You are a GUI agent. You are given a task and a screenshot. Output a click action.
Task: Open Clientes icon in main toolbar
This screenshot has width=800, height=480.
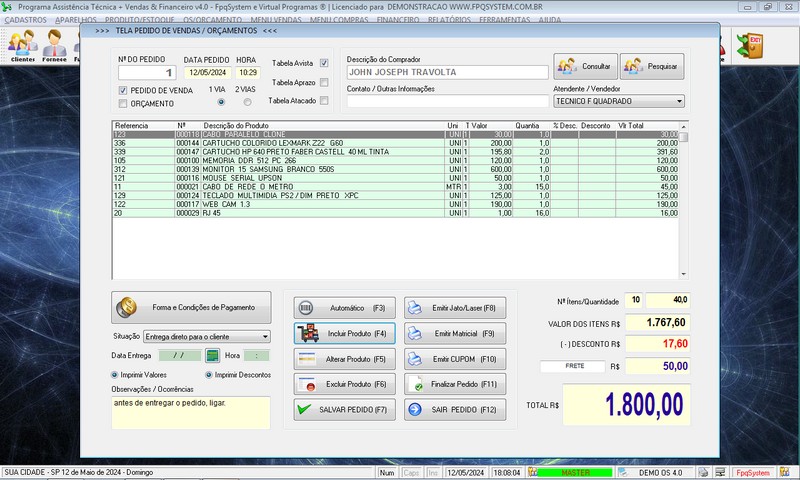(23, 46)
